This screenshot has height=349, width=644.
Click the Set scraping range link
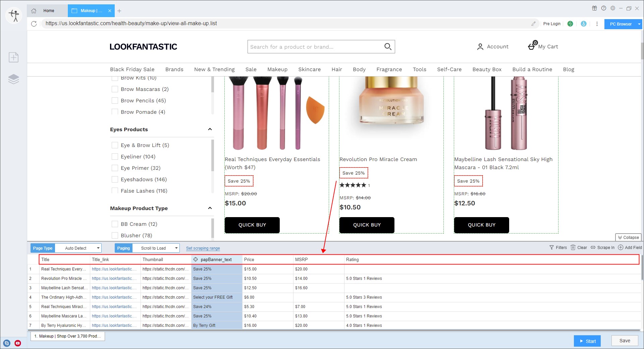point(203,248)
